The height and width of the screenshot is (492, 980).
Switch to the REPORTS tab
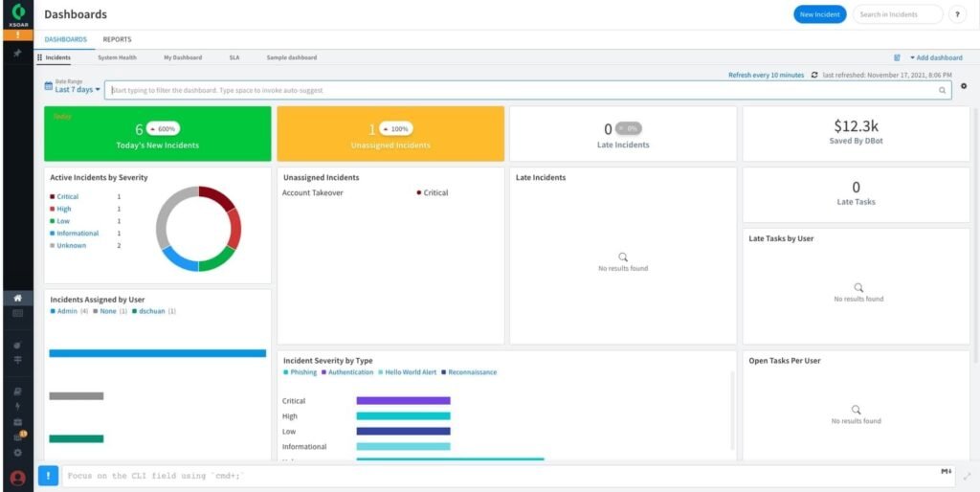pos(117,39)
